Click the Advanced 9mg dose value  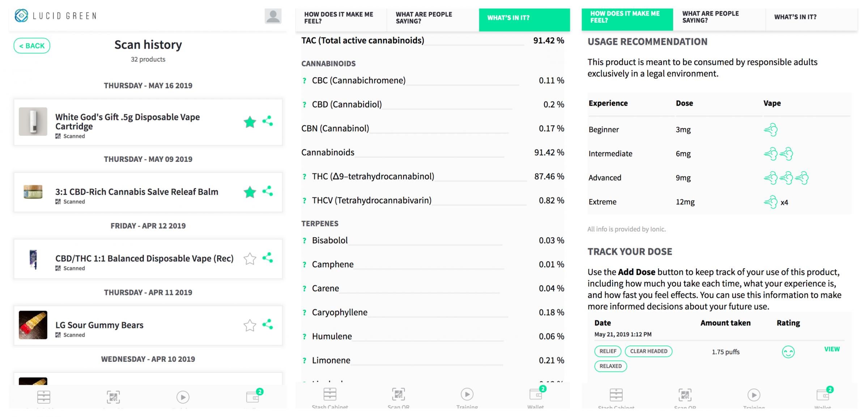[683, 178]
